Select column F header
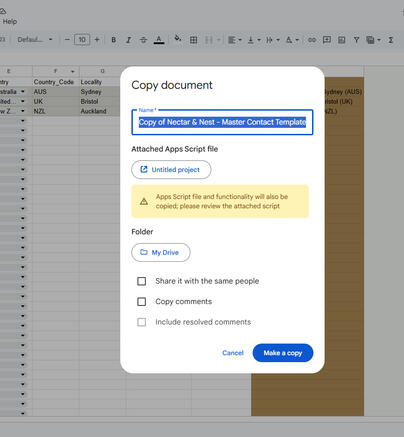Image resolution: width=404 pixels, height=437 pixels. click(56, 71)
